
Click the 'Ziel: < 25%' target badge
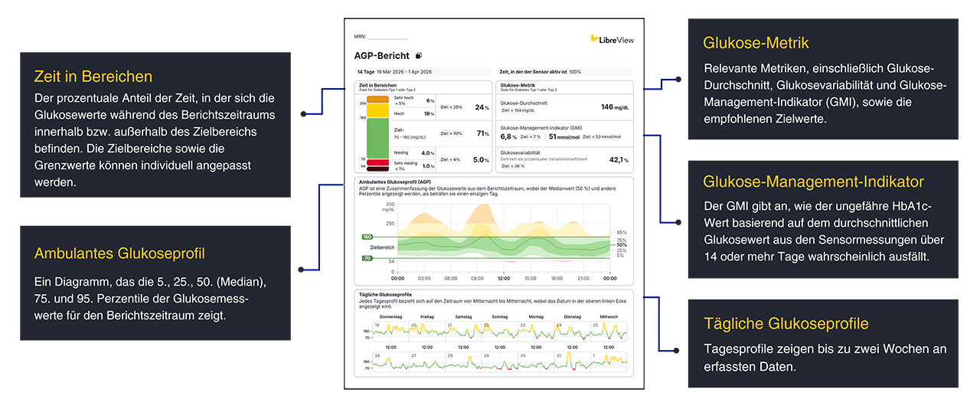(x=451, y=107)
